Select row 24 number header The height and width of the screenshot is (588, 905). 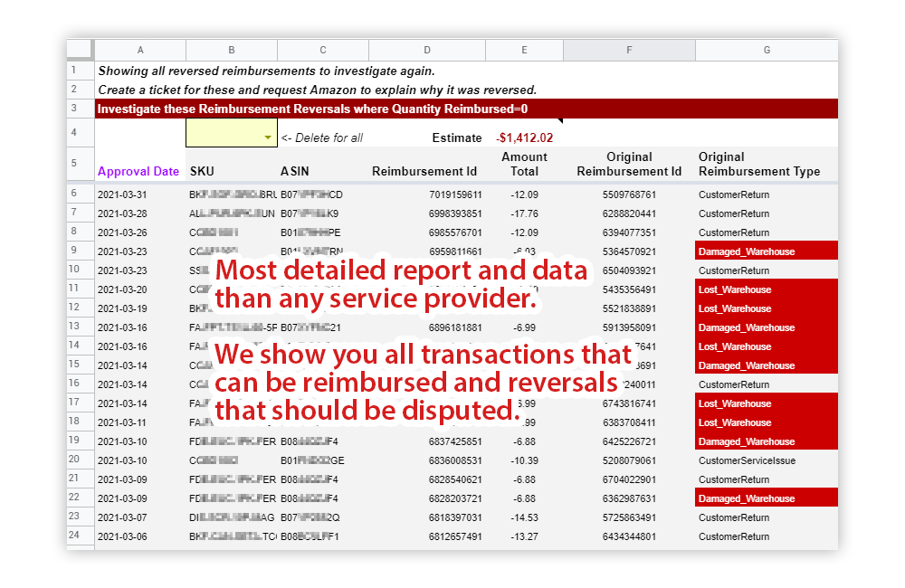pyautogui.click(x=81, y=536)
